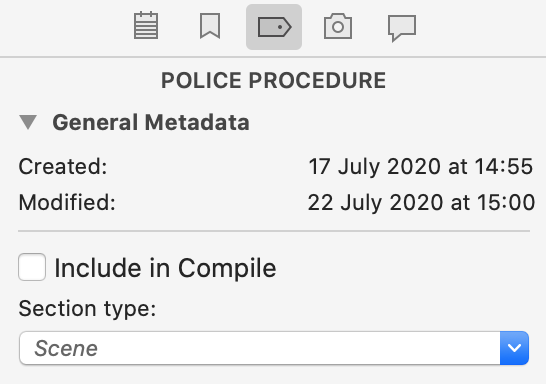546x384 pixels.
Task: Click the Scene value in section type box
Action: (66, 348)
